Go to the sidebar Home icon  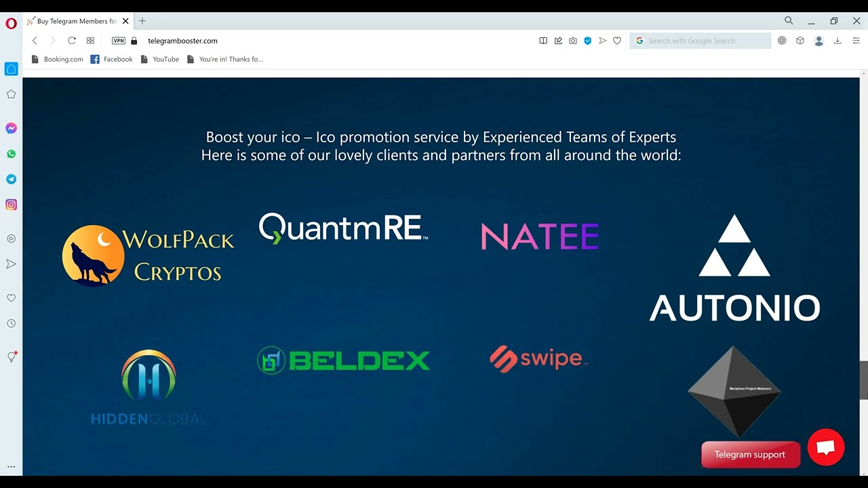point(11,69)
